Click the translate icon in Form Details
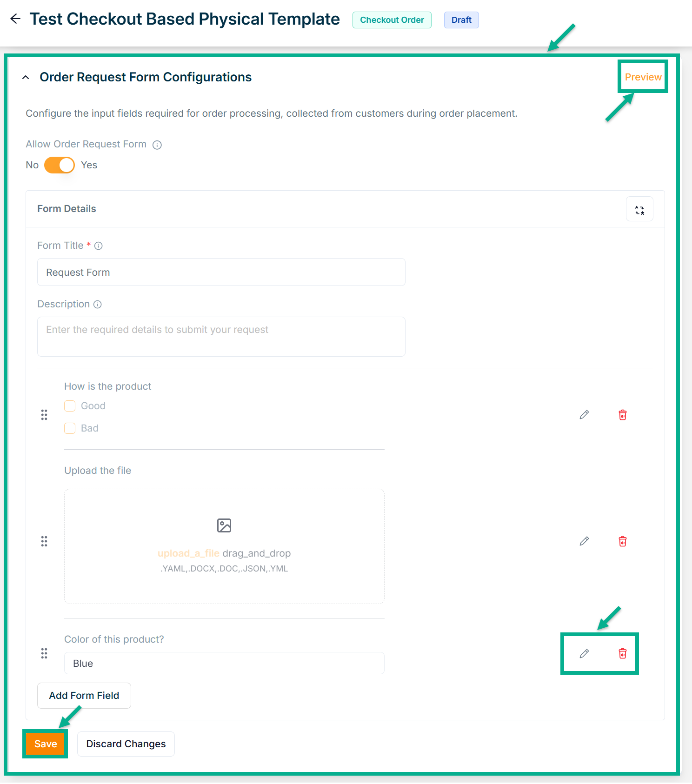692x784 pixels. [x=639, y=209]
